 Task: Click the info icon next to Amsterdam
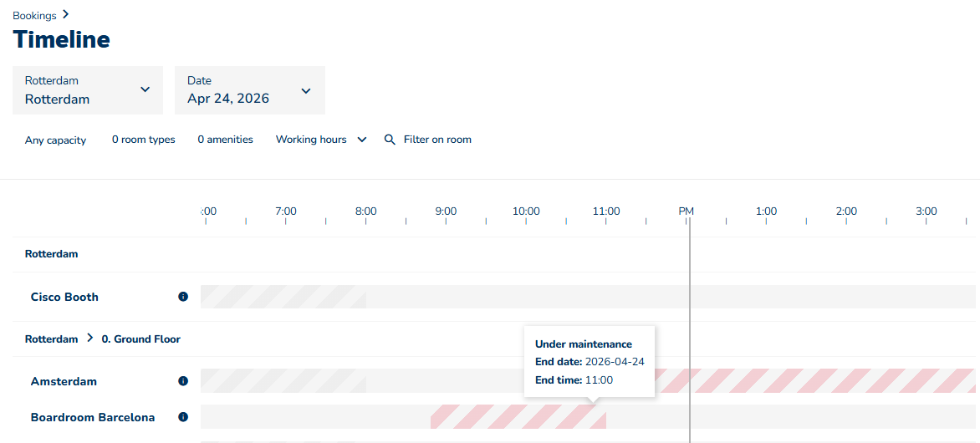tap(183, 381)
